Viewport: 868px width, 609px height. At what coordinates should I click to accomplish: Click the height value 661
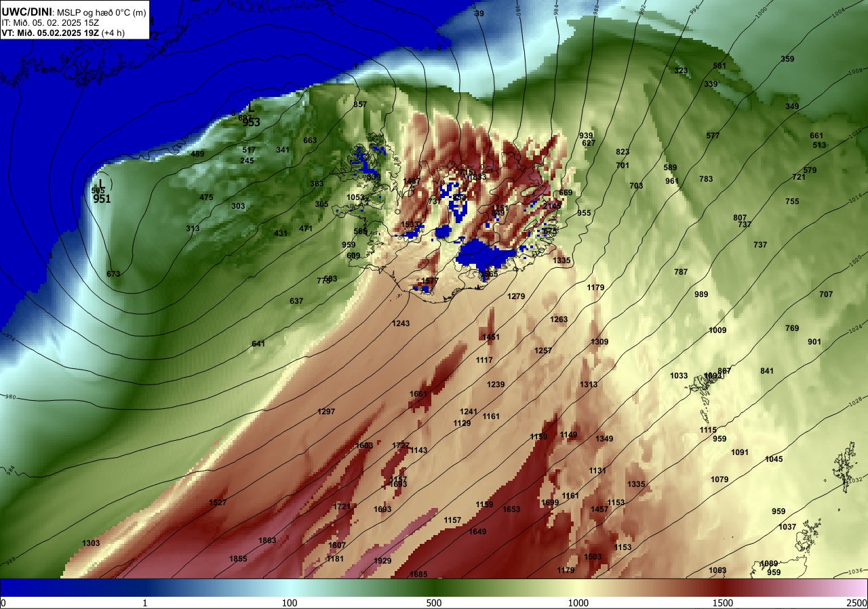816,136
